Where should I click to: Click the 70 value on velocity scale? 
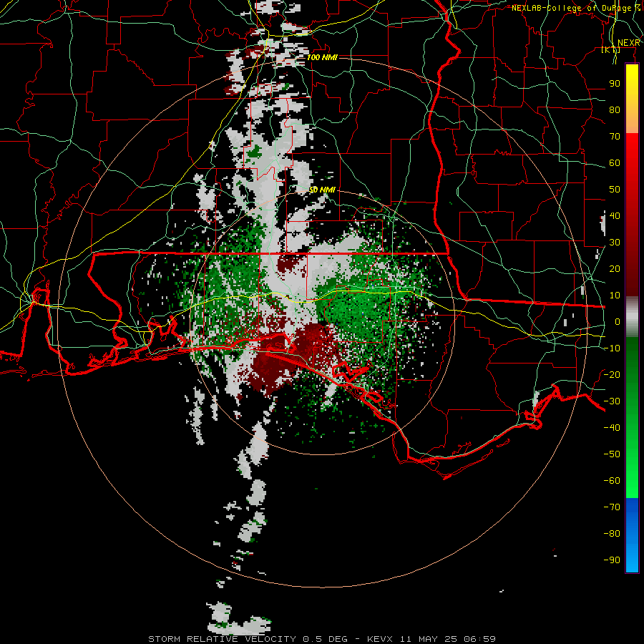tap(615, 137)
